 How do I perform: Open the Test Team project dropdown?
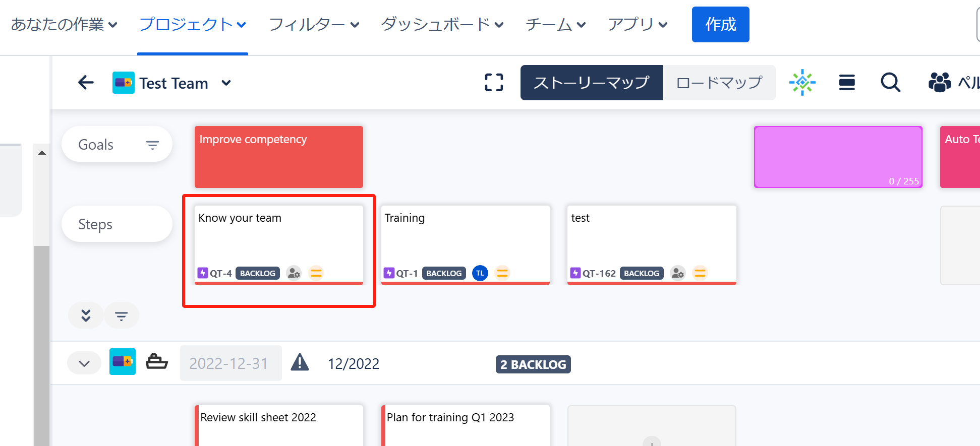click(226, 83)
